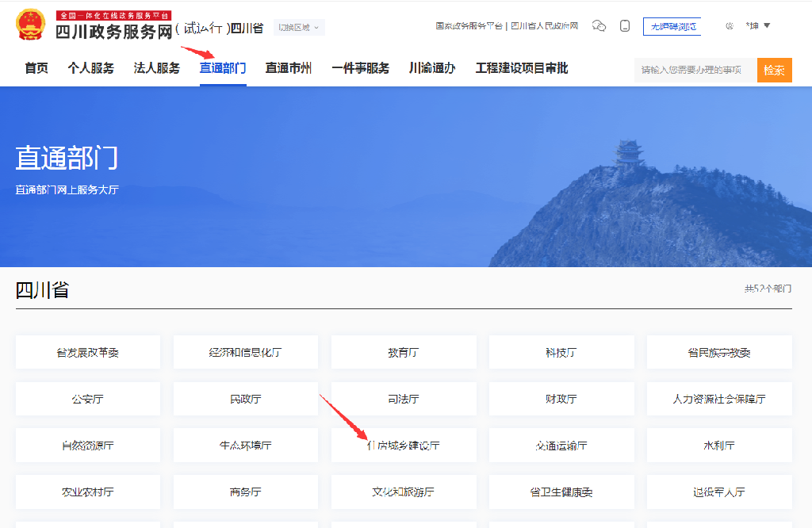The image size is (812, 528).
Task: Click the national emblem logo
Action: click(x=30, y=25)
